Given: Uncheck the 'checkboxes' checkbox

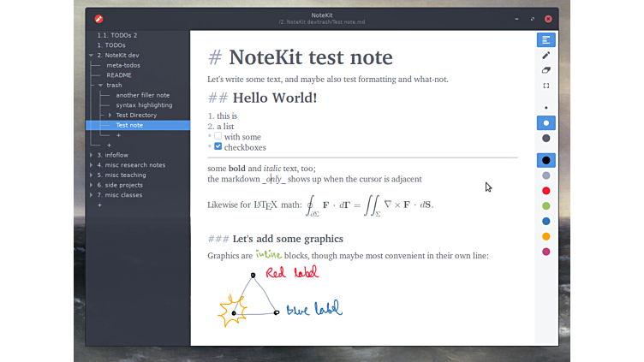Looking at the screenshot, I should click(x=218, y=146).
